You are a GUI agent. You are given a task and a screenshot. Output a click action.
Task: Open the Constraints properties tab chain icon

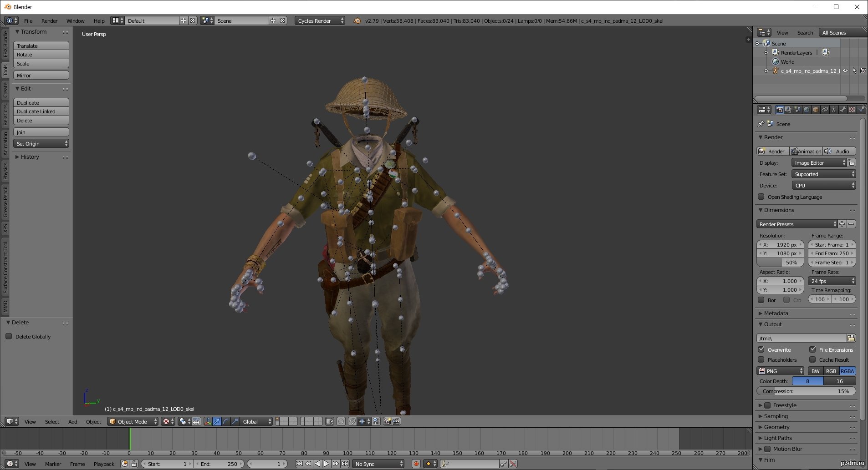coord(825,110)
